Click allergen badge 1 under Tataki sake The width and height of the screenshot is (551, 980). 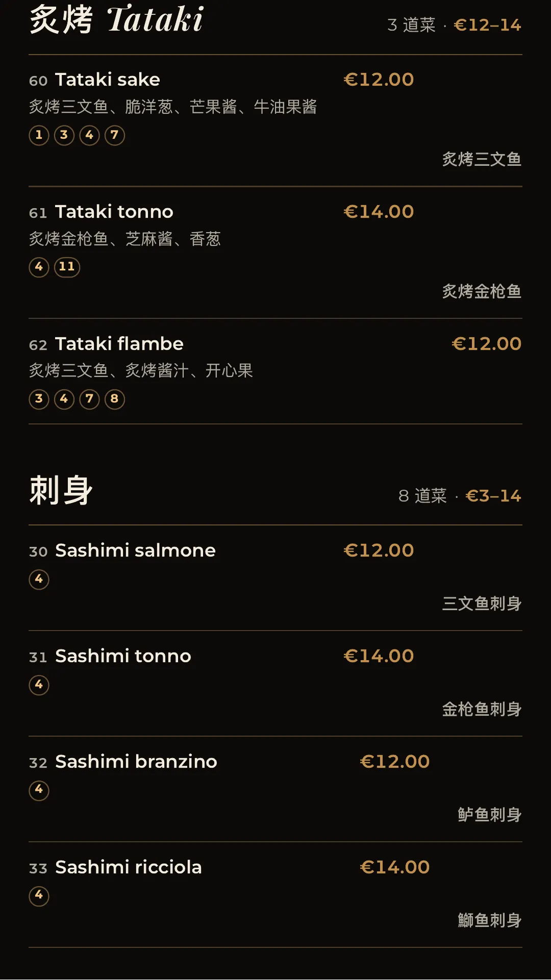tap(39, 135)
